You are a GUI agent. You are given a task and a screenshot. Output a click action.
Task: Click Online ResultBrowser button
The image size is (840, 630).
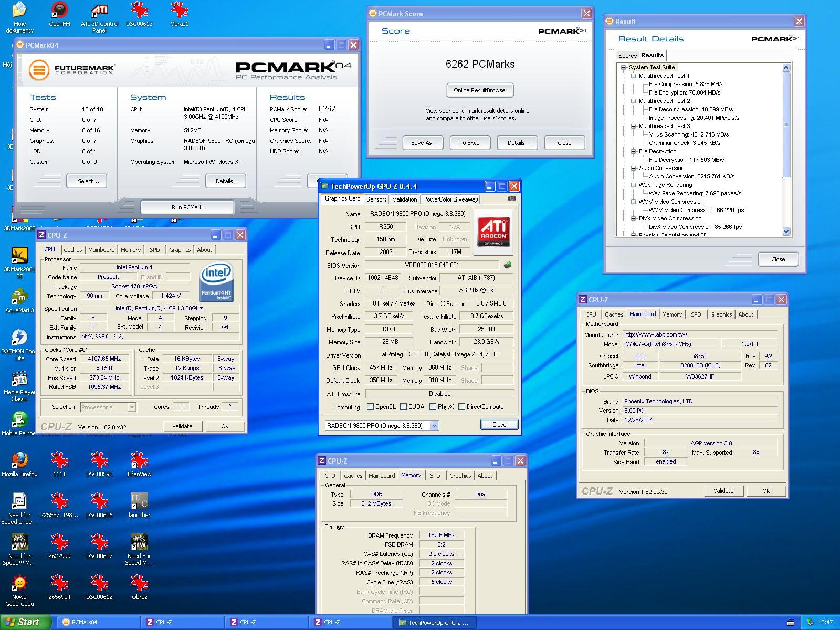tap(480, 90)
